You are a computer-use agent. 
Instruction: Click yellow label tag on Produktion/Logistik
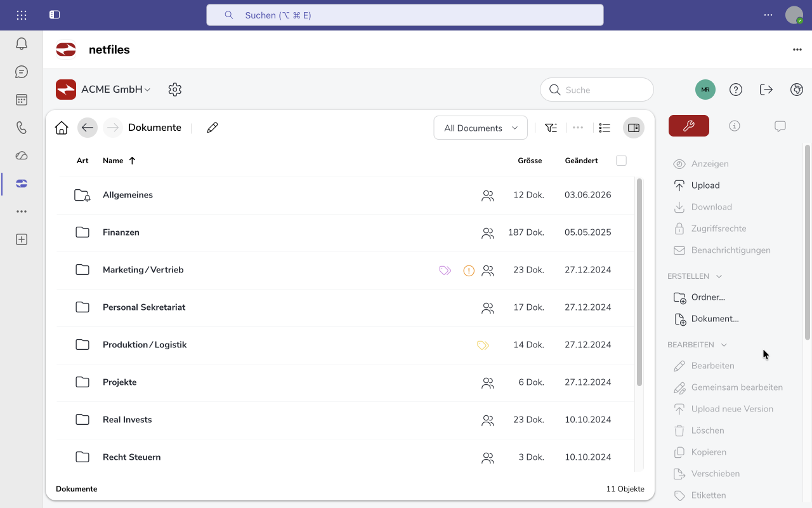[483, 345]
